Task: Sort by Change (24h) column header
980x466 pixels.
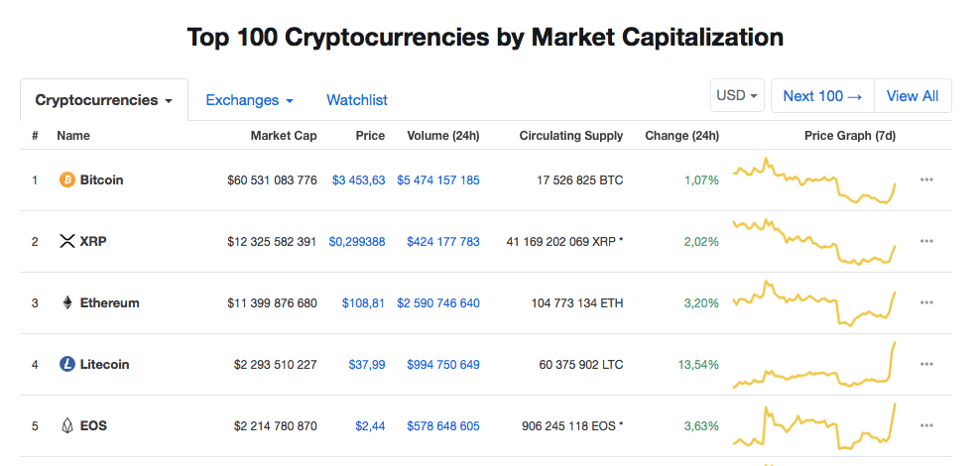Action: (x=681, y=136)
